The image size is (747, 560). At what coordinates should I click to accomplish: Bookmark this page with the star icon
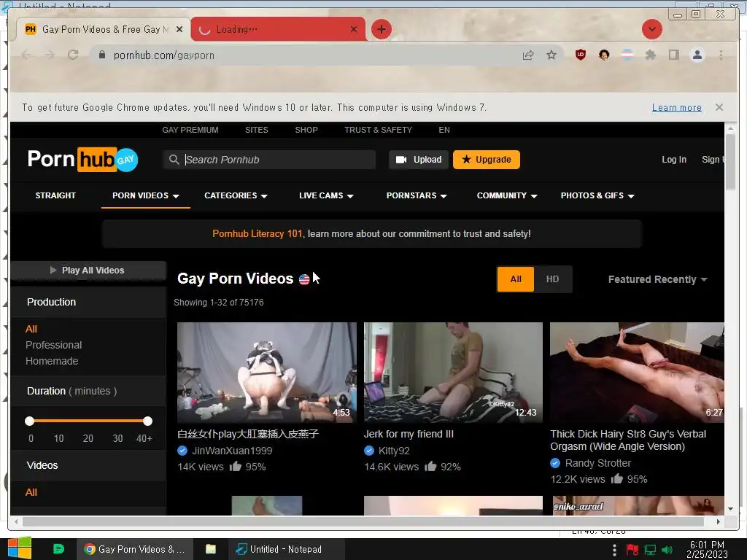551,55
